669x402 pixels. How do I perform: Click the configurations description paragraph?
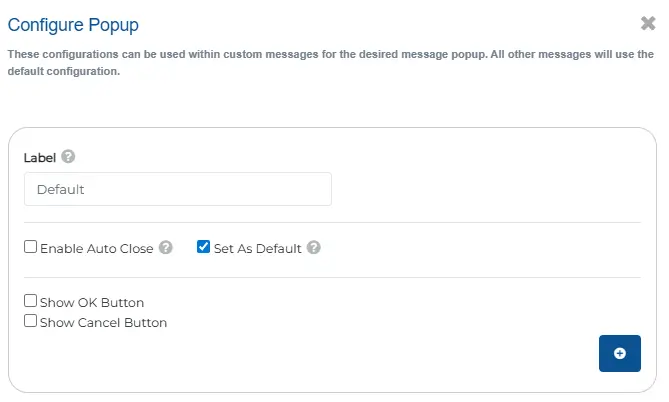(x=331, y=63)
